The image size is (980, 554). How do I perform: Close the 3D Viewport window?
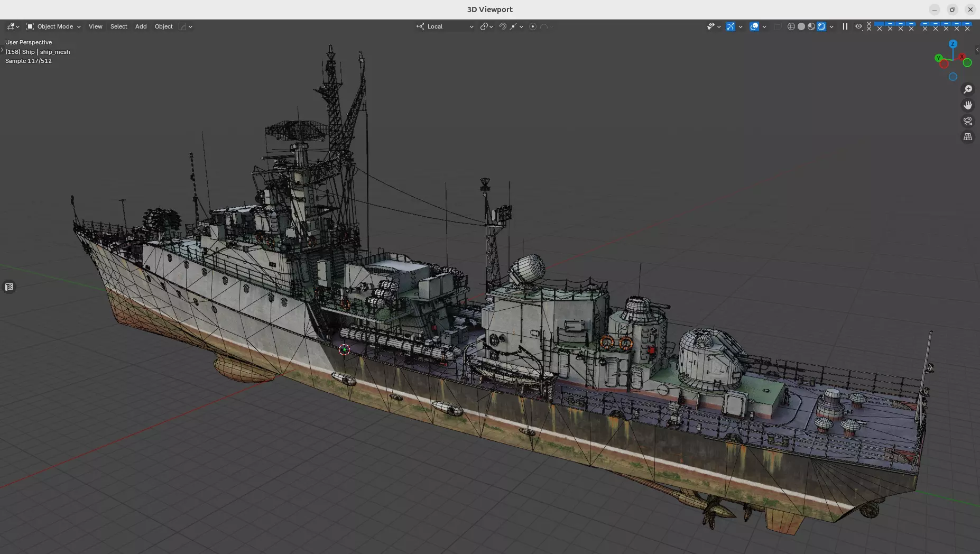point(970,10)
